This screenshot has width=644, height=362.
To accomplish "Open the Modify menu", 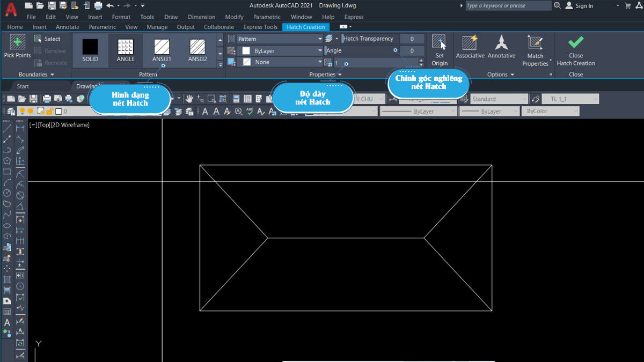I will click(x=234, y=17).
